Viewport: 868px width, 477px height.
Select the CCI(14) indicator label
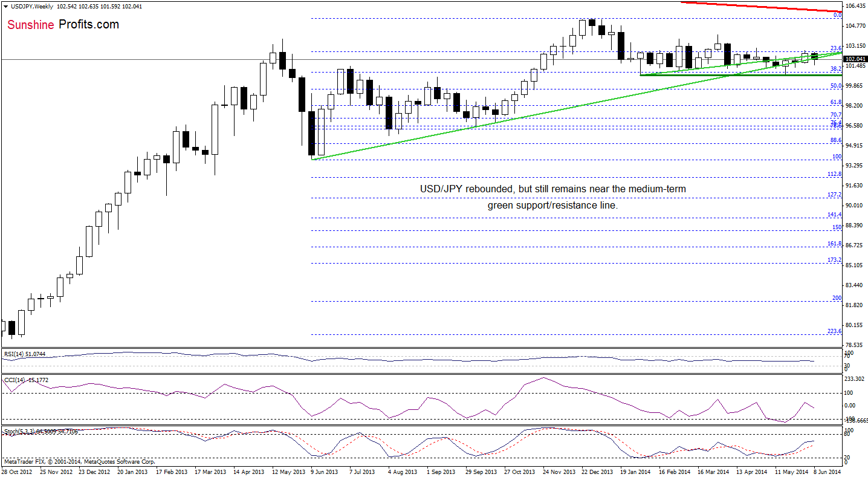pos(27,380)
